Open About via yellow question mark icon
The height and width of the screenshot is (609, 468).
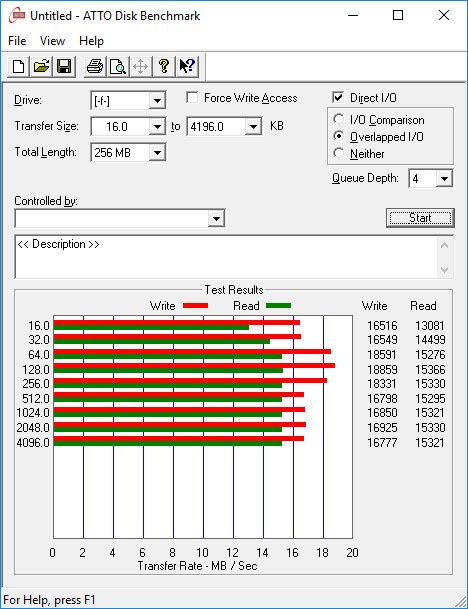click(164, 66)
